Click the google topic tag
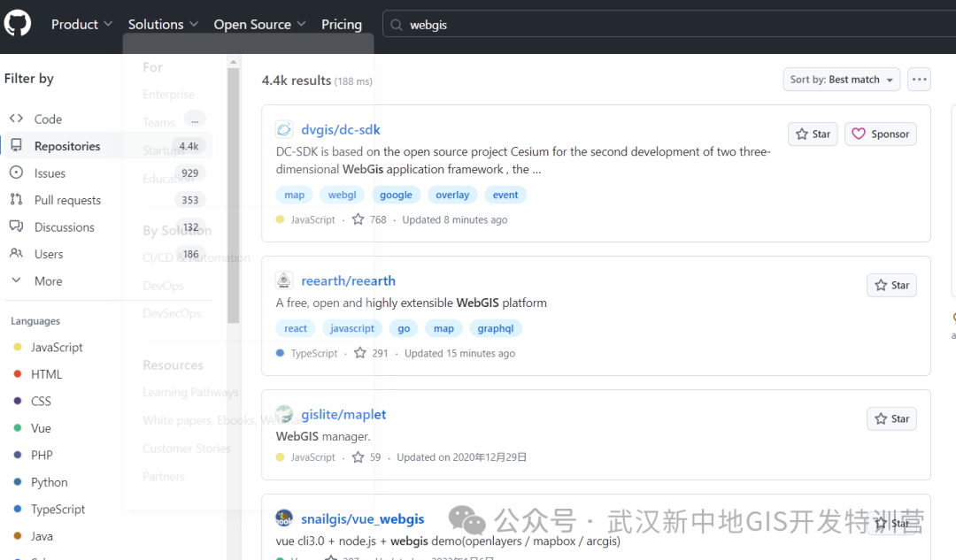The image size is (956, 560). 396,195
